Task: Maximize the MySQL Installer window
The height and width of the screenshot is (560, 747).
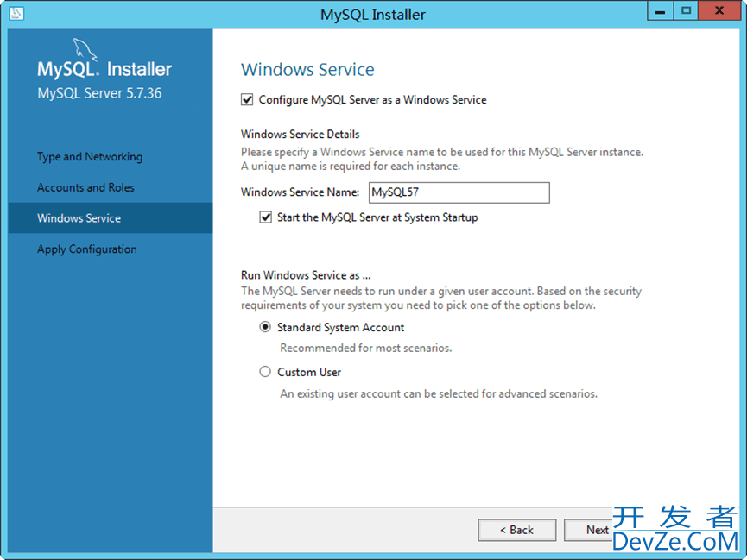Action: coord(686,11)
